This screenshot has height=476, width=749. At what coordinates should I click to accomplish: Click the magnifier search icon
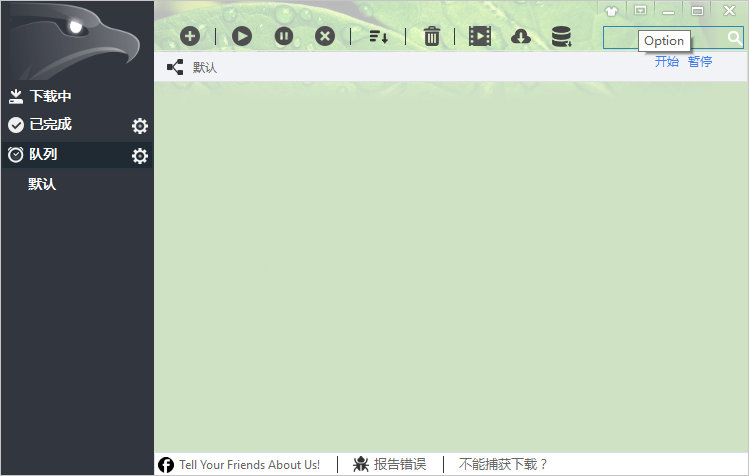coord(735,38)
